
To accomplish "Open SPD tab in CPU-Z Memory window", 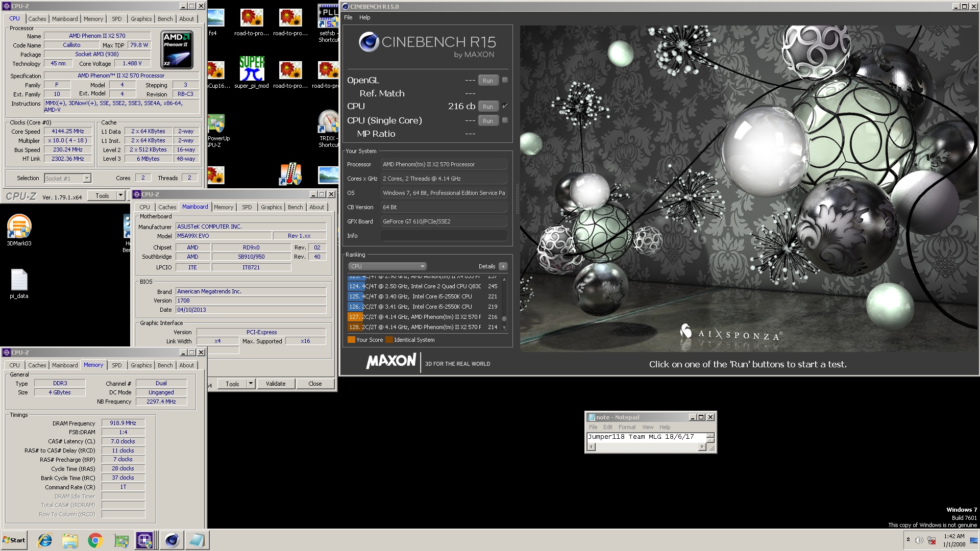I will pos(117,365).
